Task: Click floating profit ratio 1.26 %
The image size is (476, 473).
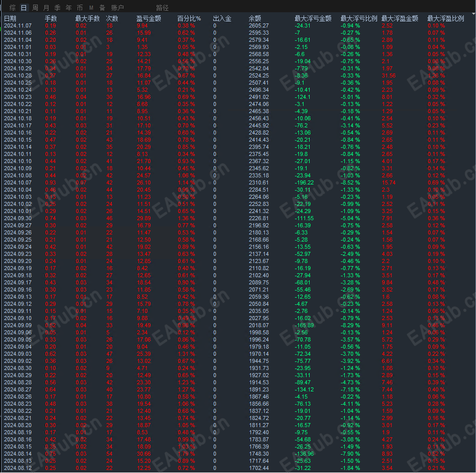Action: click(436, 75)
